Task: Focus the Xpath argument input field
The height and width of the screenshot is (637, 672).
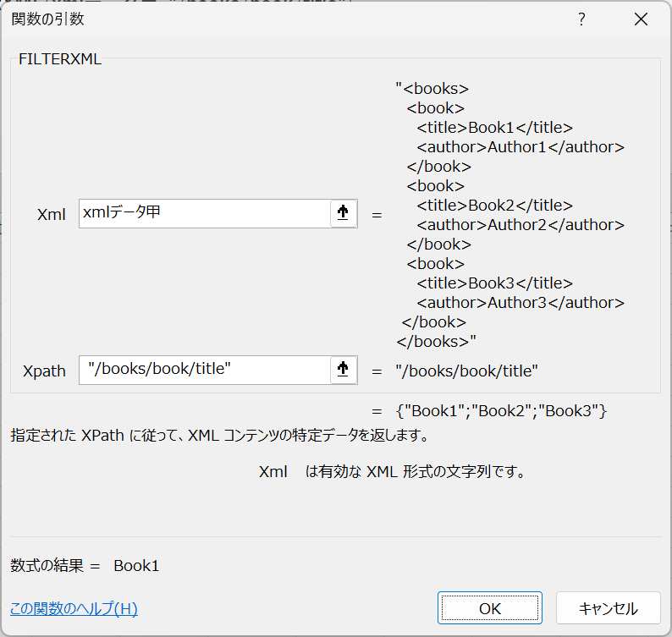Action: 205,370
